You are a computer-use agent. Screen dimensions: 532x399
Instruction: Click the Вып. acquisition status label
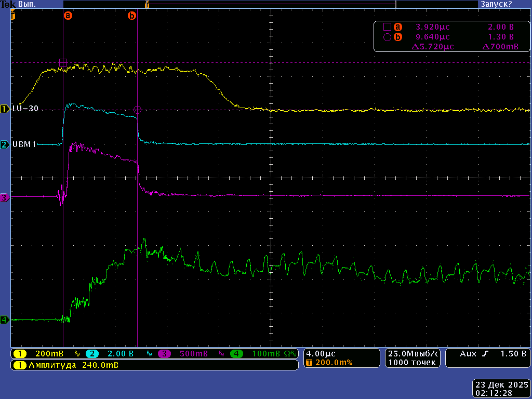click(x=27, y=4)
